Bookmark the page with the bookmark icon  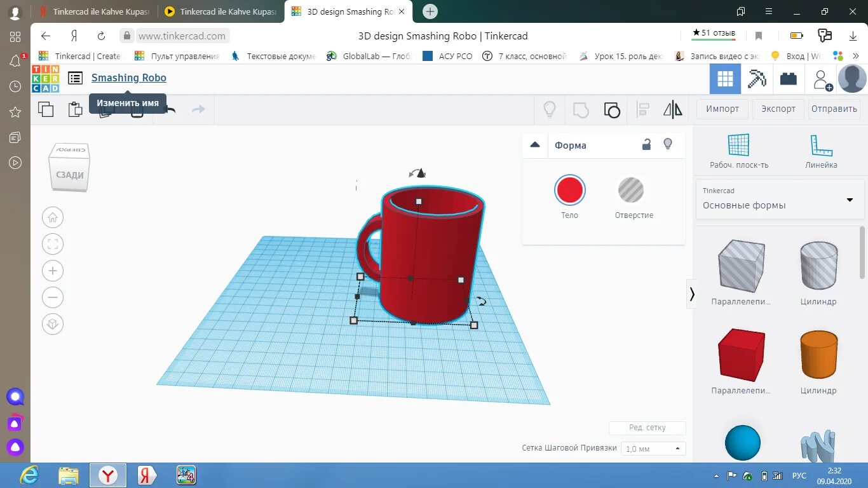758,36
